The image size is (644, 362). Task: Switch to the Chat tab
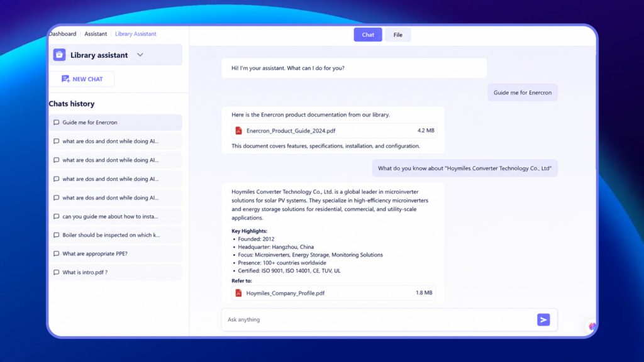367,35
